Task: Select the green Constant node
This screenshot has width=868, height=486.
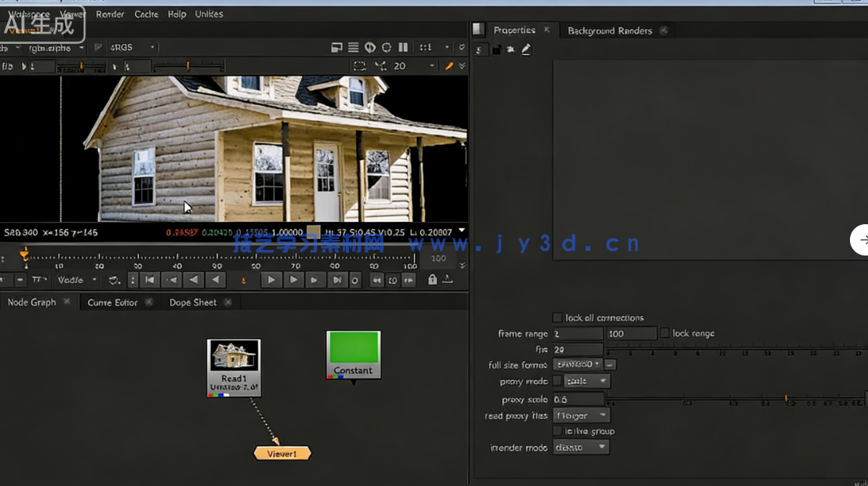Action: 353,354
